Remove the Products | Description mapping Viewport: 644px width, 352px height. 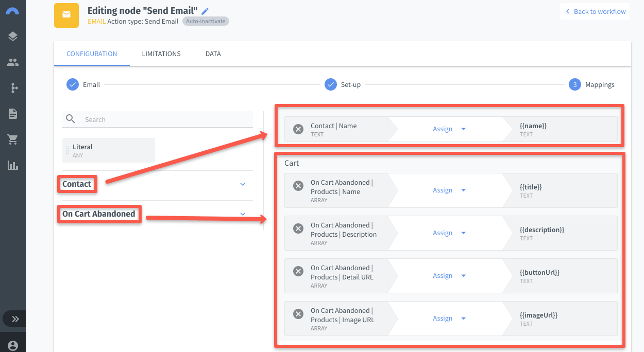[x=298, y=228]
